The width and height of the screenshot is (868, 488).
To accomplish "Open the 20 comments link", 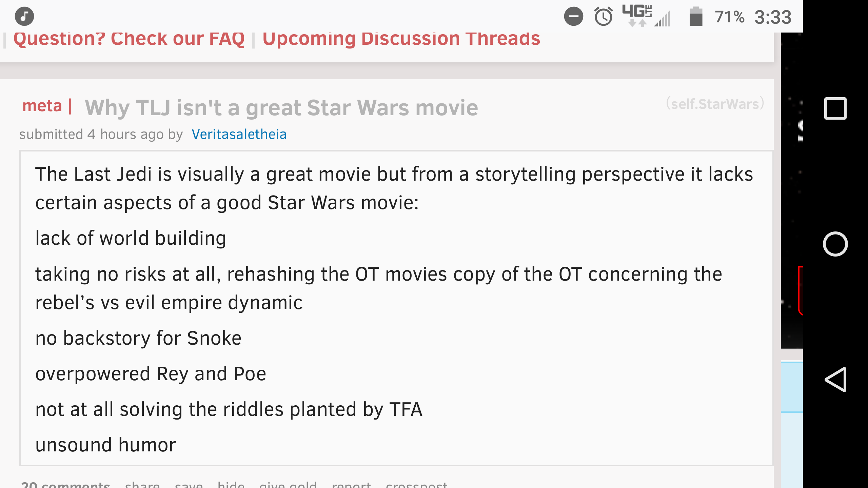I will click(66, 485).
